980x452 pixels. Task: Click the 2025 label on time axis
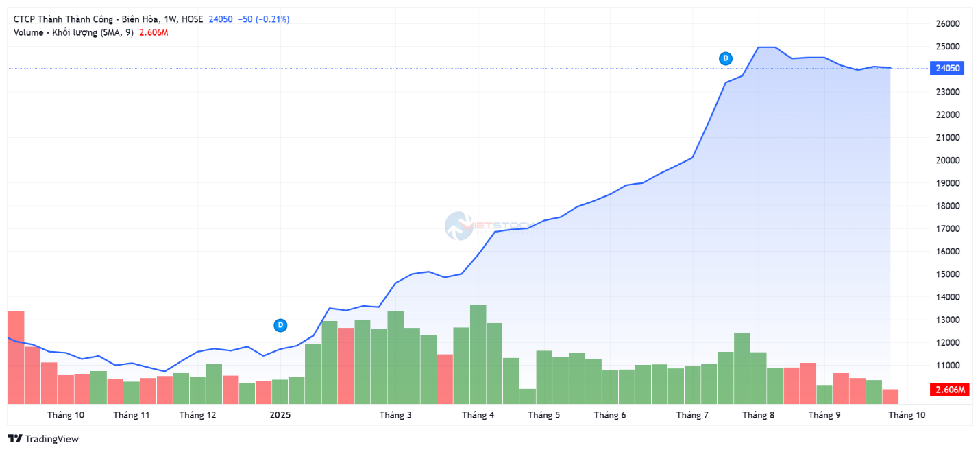point(280,415)
